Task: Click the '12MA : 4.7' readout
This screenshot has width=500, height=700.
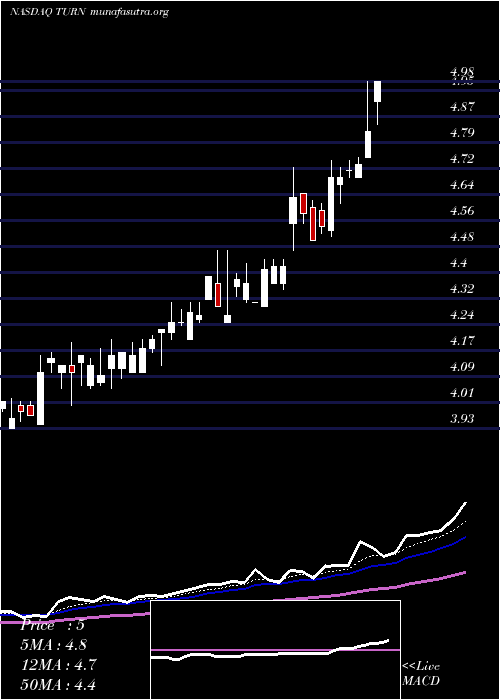Action: point(57,665)
